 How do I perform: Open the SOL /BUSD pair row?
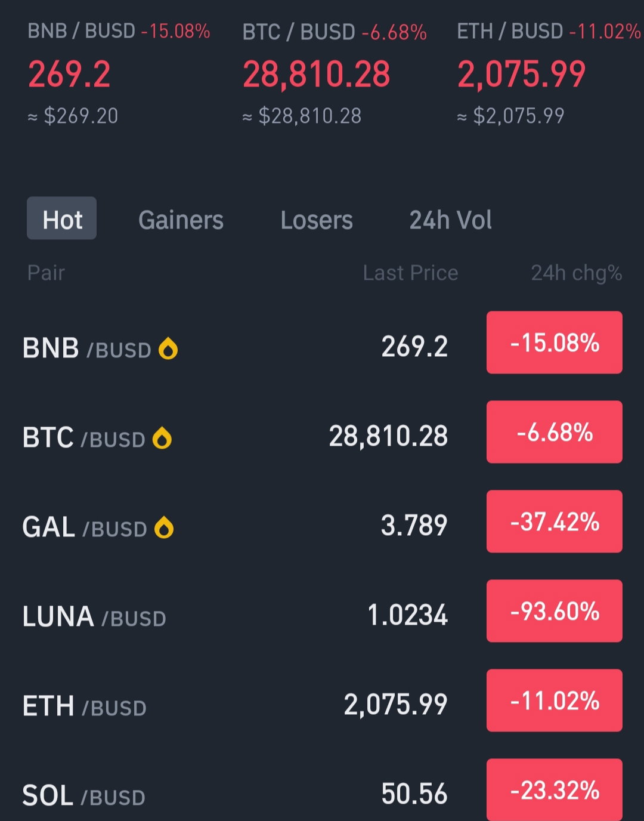coord(322,791)
